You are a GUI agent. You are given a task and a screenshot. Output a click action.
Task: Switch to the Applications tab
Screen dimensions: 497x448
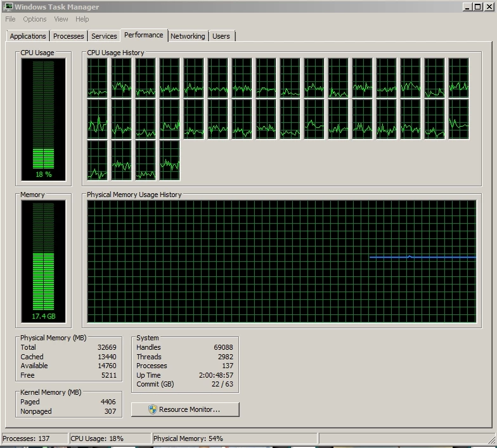point(28,36)
